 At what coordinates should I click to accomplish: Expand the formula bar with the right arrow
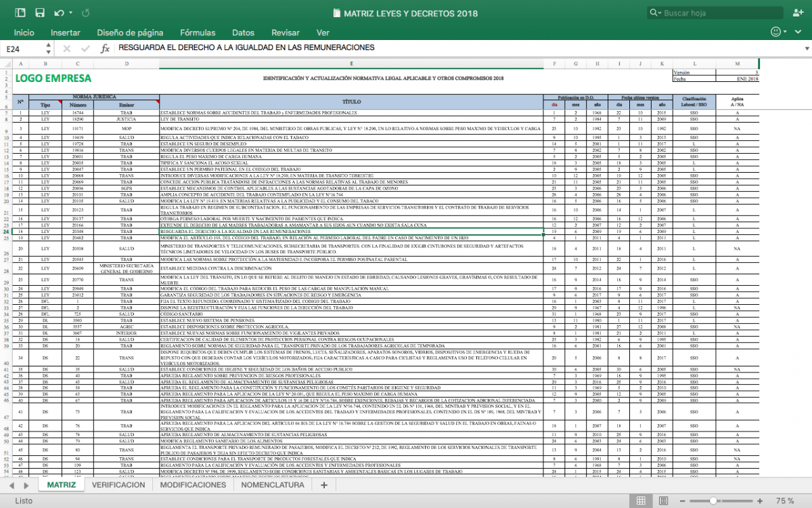pos(805,48)
